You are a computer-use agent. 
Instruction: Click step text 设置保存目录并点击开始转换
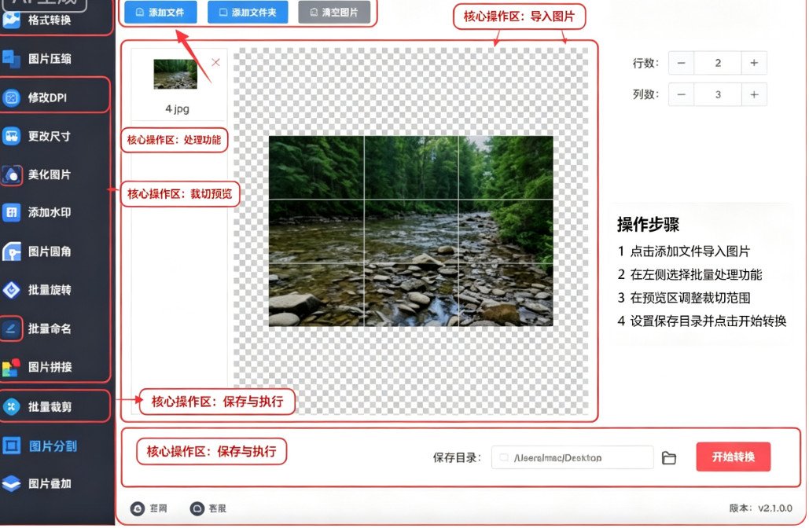708,321
